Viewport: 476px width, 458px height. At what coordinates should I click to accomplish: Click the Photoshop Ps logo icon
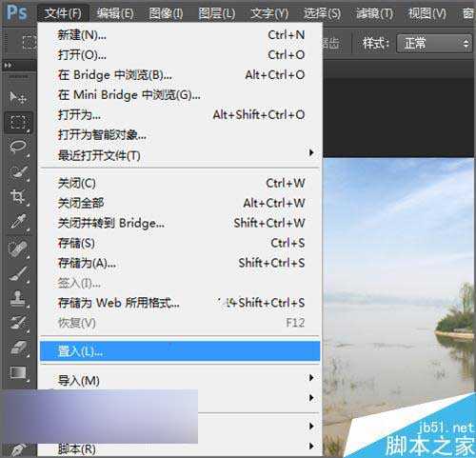pos(17,12)
